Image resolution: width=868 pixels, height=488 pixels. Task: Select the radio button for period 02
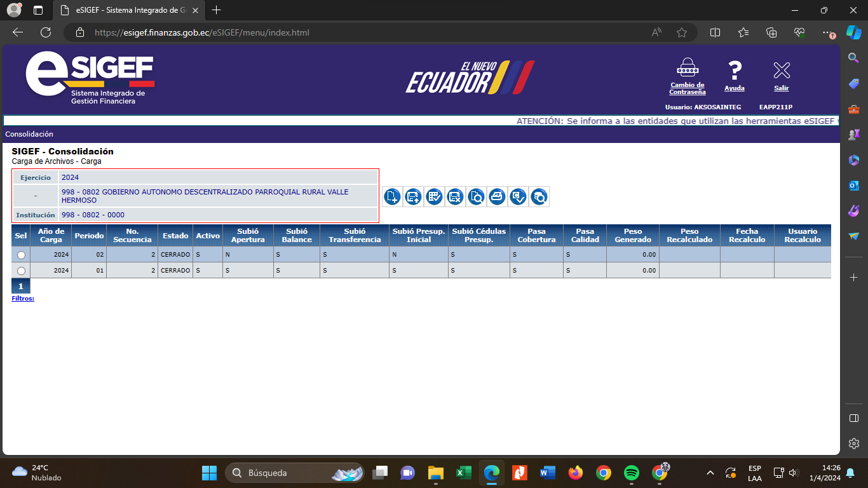point(21,255)
